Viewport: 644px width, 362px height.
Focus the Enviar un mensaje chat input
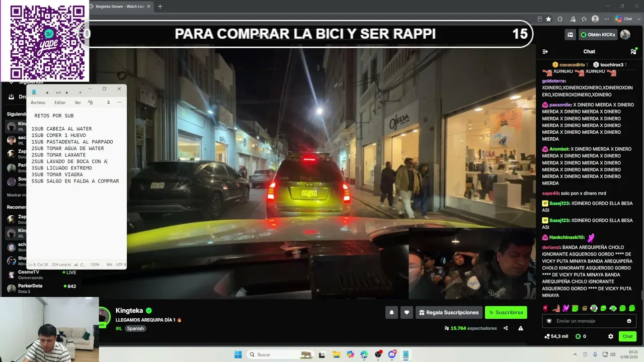click(x=589, y=321)
